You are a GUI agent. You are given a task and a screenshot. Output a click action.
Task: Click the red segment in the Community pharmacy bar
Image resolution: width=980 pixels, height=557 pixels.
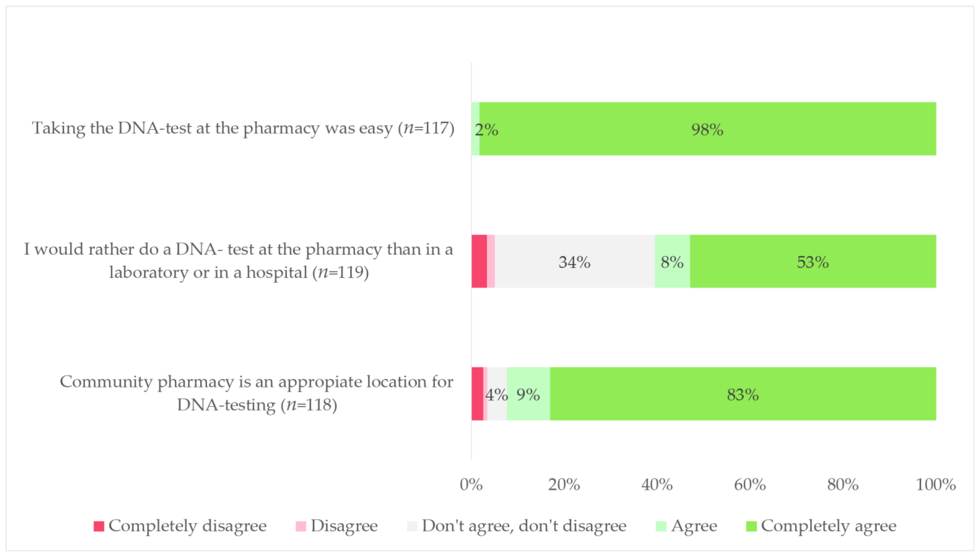477,394
